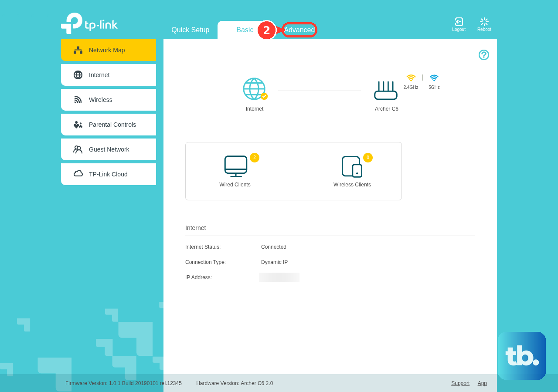The width and height of the screenshot is (558, 392).
Task: Click the Reboot icon
Action: (484, 22)
